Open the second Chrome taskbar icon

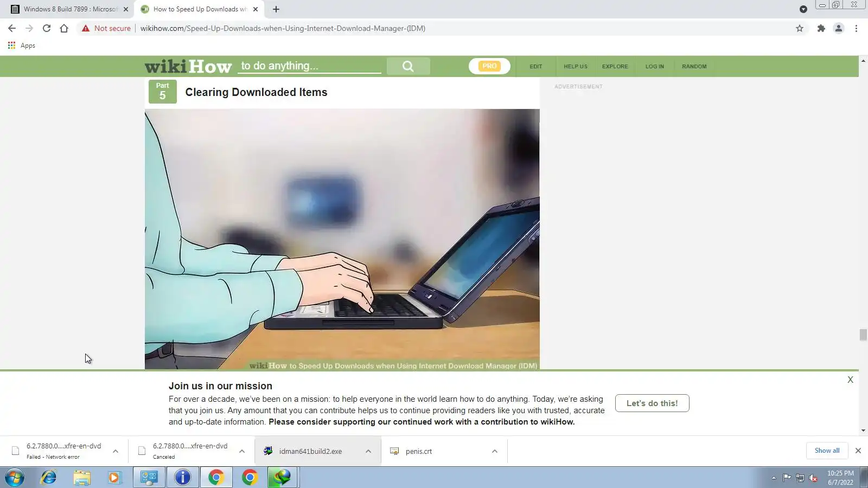coord(250,478)
